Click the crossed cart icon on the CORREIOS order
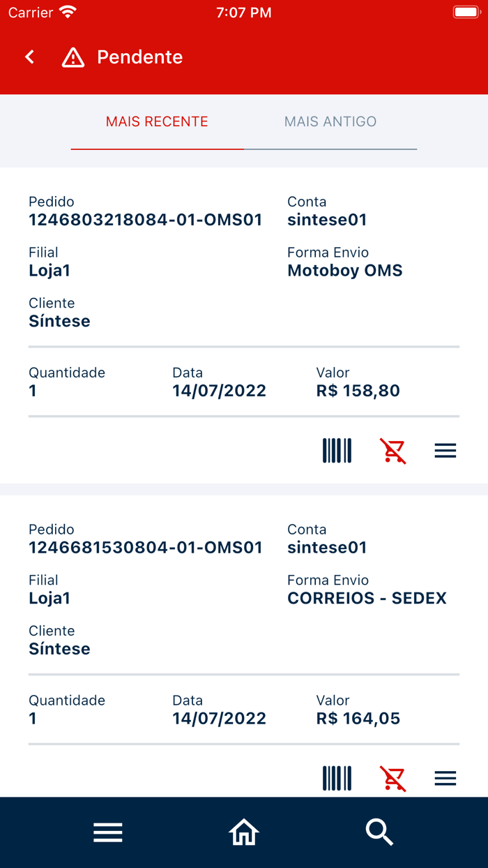Viewport: 488px width, 868px height. [x=392, y=778]
